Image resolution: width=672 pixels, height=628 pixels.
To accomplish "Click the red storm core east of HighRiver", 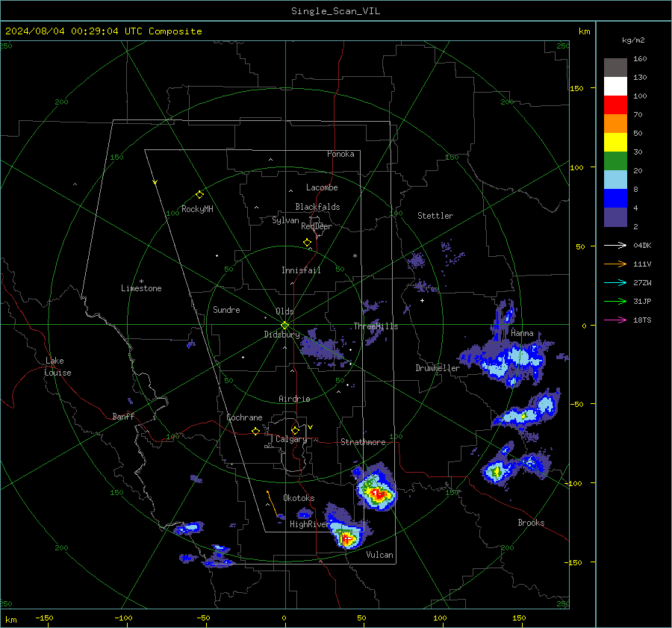I will point(347,538).
